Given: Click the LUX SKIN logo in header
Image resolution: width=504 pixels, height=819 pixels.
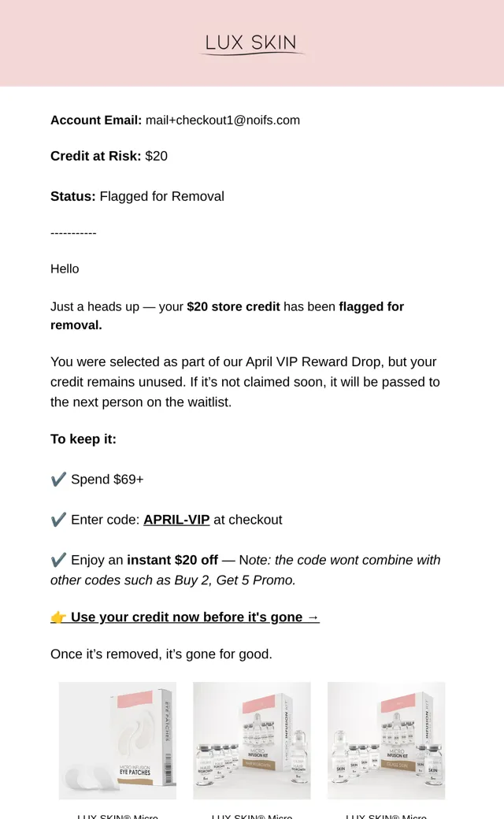Looking at the screenshot, I should (252, 43).
